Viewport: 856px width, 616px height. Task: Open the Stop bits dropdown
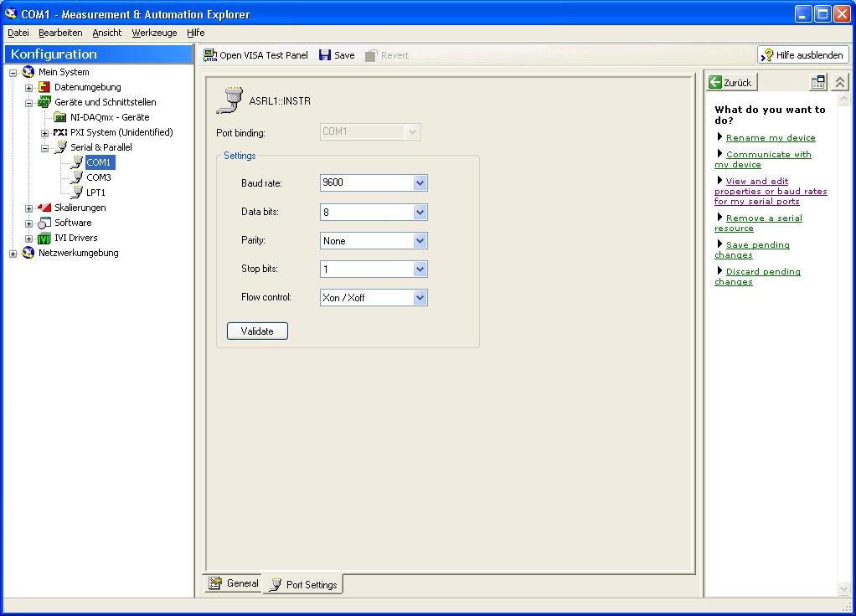click(x=420, y=269)
